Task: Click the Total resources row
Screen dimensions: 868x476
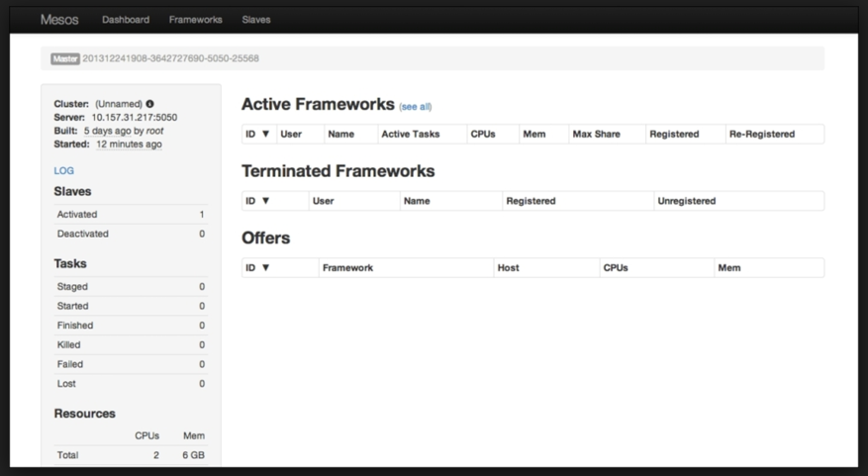Action: click(131, 455)
